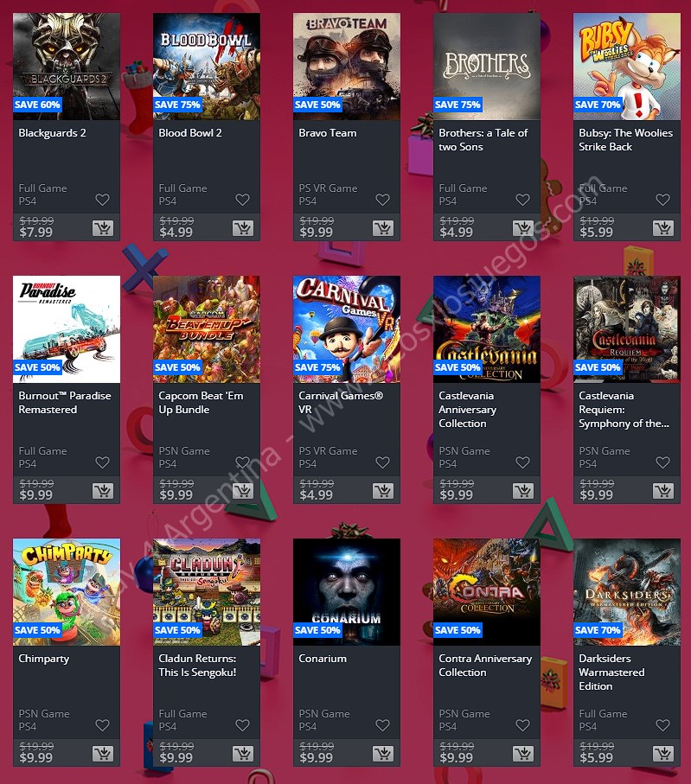The width and height of the screenshot is (691, 784).
Task: Open the Cladun Returns: This Is Sengoku! title
Action: point(198,666)
